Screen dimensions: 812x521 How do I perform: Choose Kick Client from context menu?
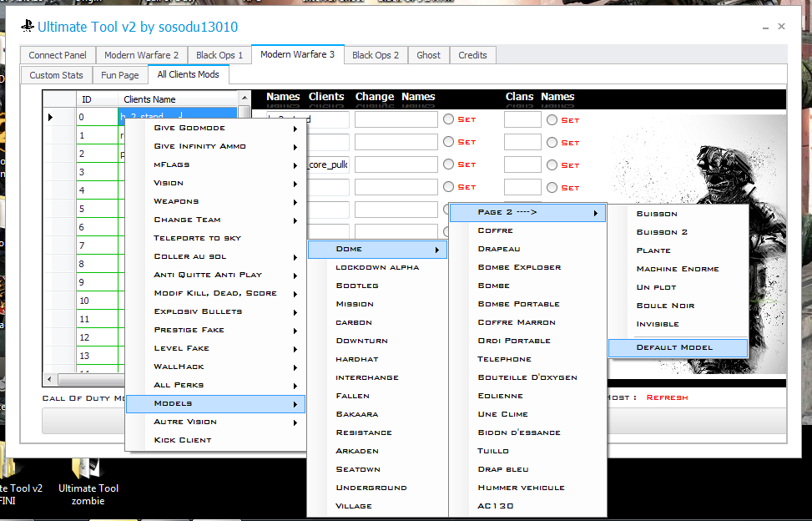point(215,440)
